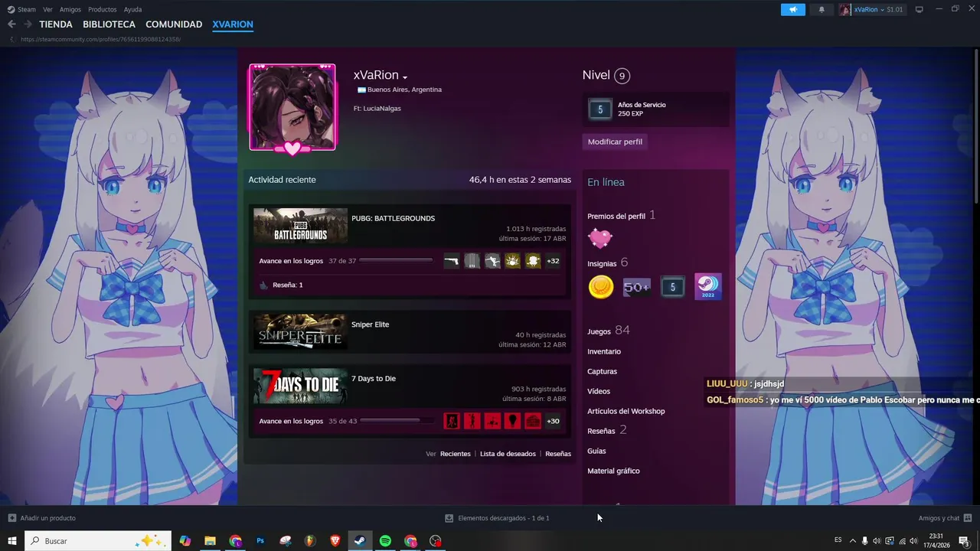980x551 pixels.
Task: Open the Reseñas 2 link in the sidebar
Action: [x=607, y=430]
